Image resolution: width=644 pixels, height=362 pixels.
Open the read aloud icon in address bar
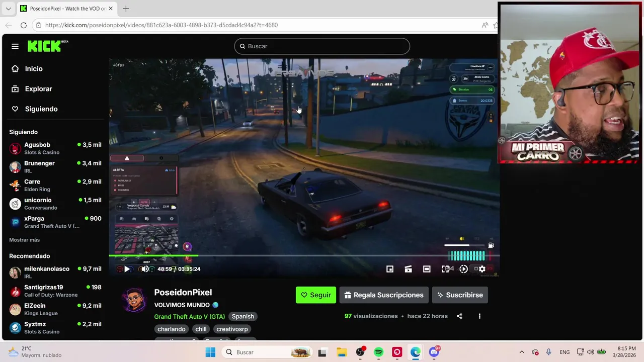coord(485,25)
